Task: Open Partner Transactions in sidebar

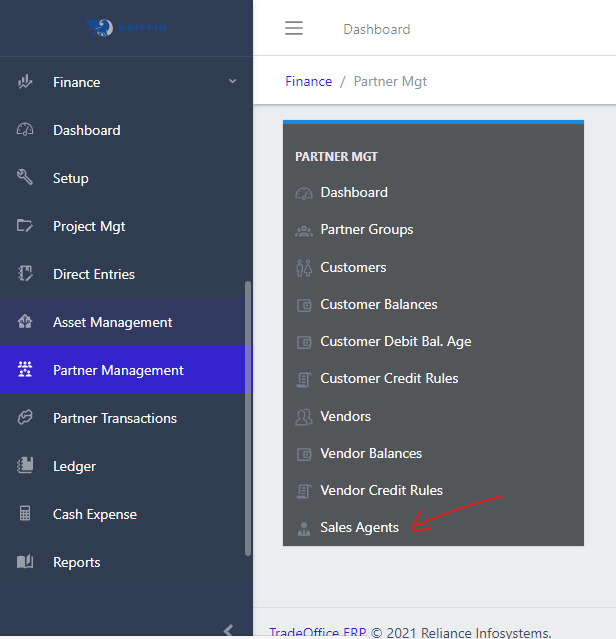Action: coord(126,418)
